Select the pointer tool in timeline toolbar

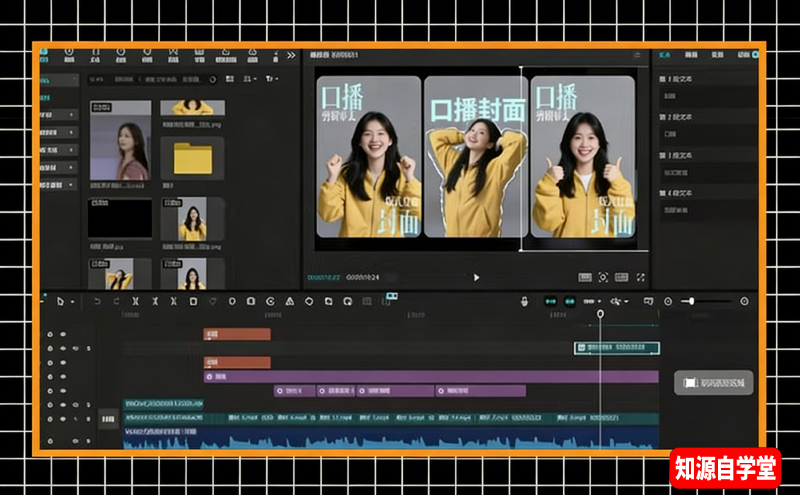click(x=60, y=301)
